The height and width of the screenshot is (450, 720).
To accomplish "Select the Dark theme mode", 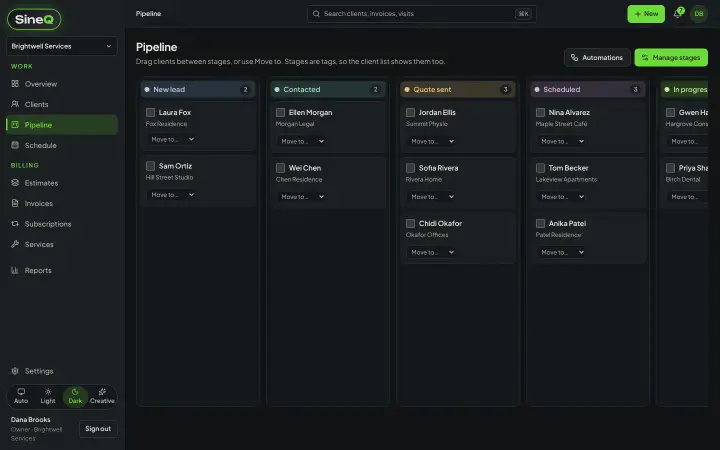I will [75, 396].
